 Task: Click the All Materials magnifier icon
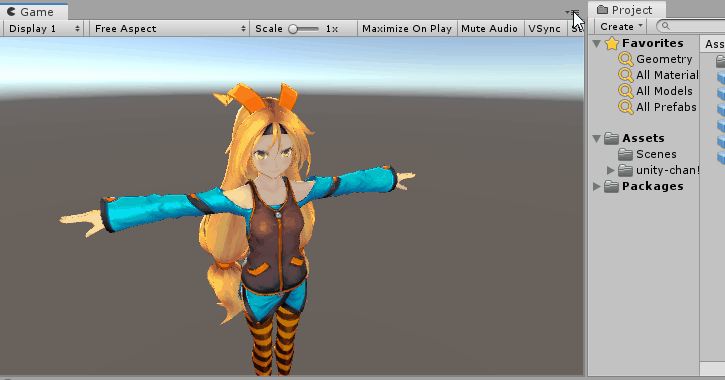point(626,75)
